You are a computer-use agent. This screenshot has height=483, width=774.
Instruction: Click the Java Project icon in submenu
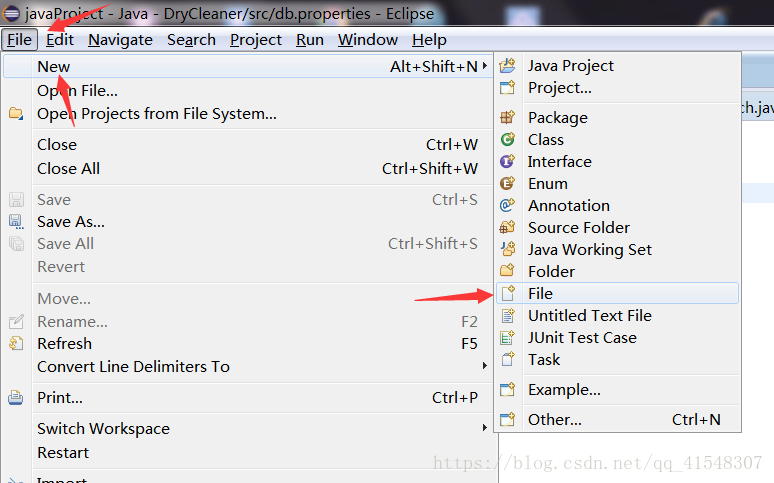[x=507, y=66]
